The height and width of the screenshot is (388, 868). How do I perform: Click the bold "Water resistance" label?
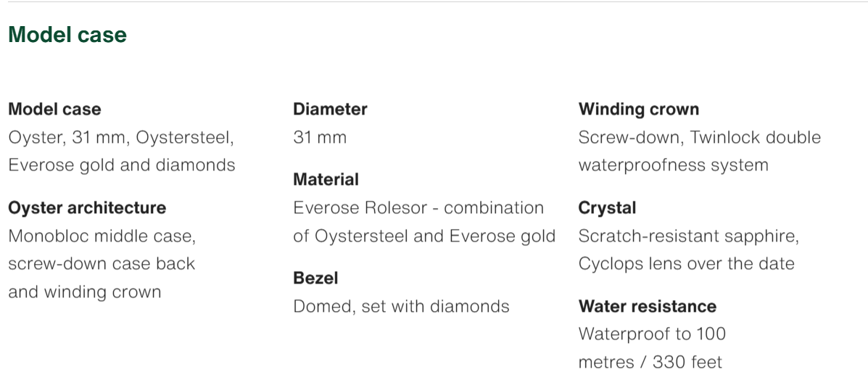click(647, 306)
